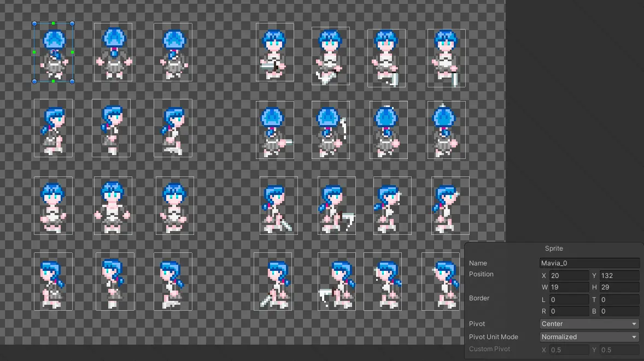Select first front-facing sword attack frame in top right row
The height and width of the screenshot is (361, 644).
pos(275,52)
